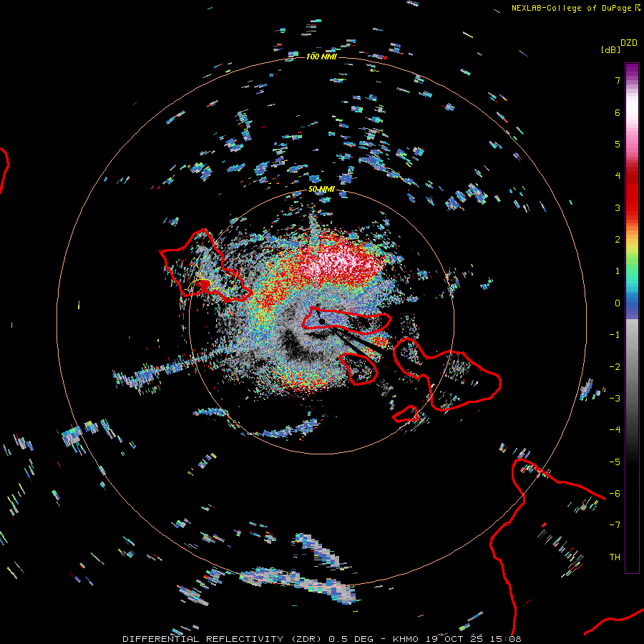The width and height of the screenshot is (644, 644).
Task: Click the KHMO station identifier
Action: [406, 639]
